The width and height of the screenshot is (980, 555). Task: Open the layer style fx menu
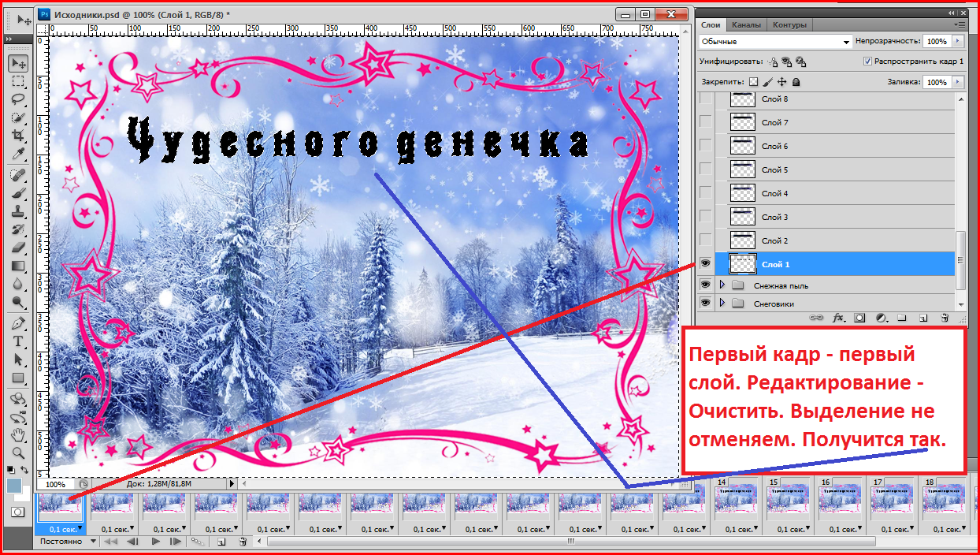(x=838, y=318)
